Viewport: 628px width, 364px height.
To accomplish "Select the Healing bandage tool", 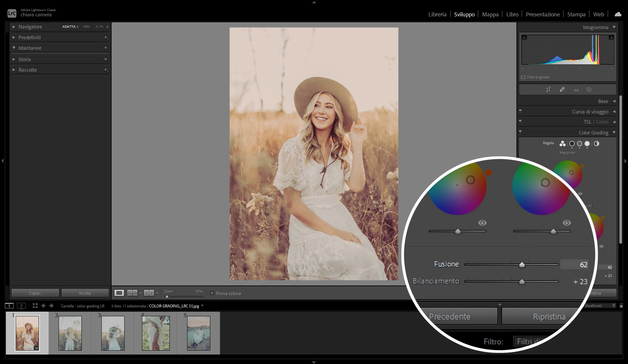I will [562, 90].
